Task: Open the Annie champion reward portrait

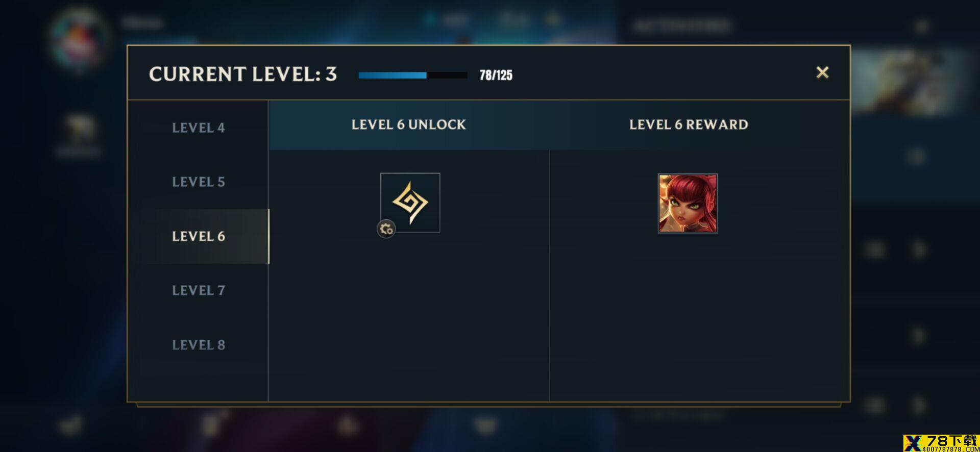Action: point(688,203)
